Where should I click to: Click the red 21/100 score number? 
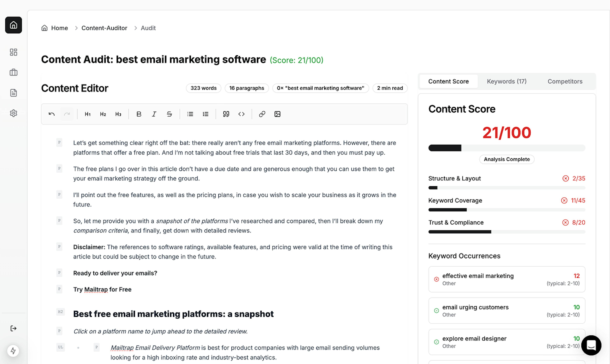click(x=507, y=133)
